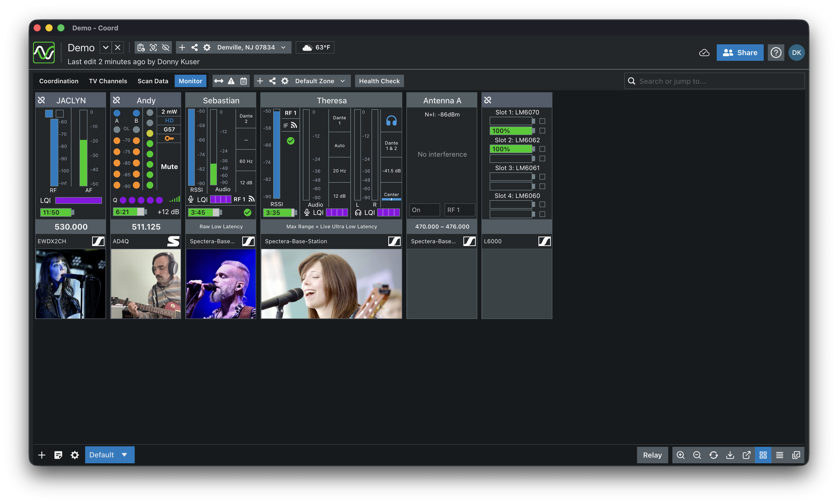
Task: Open the notes icon in bottom bar
Action: (58, 455)
